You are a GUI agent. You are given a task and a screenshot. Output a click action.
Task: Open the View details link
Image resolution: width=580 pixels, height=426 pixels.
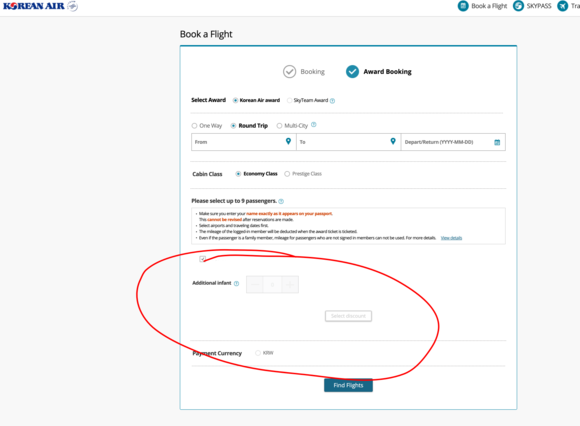pos(451,238)
